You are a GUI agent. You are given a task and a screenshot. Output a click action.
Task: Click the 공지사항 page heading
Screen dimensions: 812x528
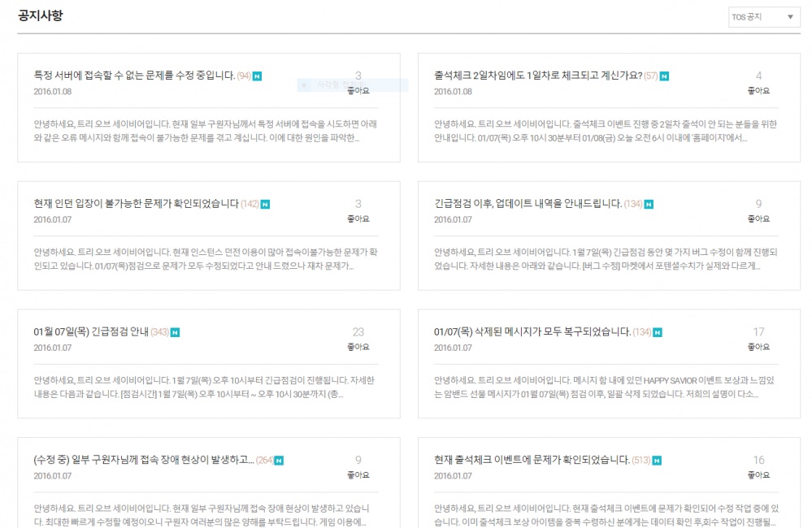41,15
